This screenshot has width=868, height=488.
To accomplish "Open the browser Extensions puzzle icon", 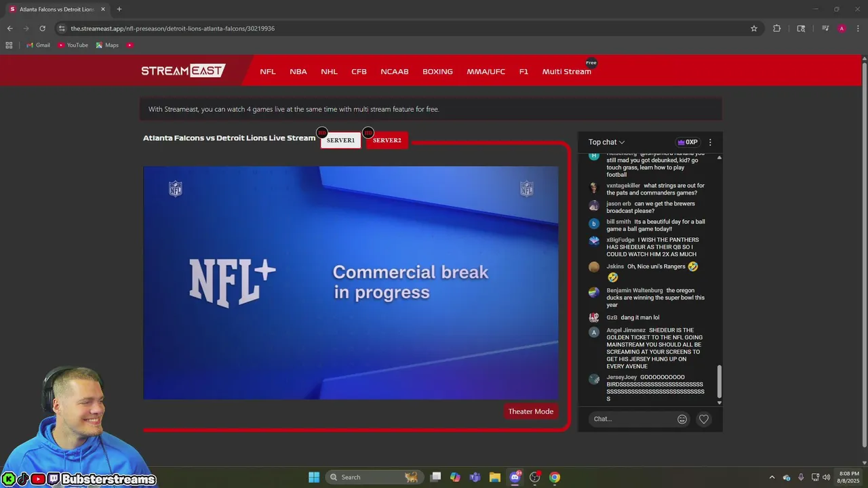I will click(776, 28).
